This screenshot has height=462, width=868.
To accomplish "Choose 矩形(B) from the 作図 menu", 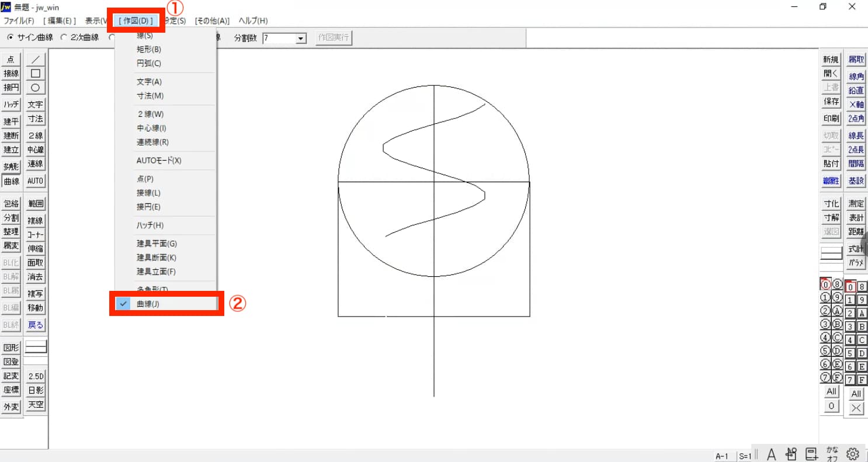I will pyautogui.click(x=166, y=50).
